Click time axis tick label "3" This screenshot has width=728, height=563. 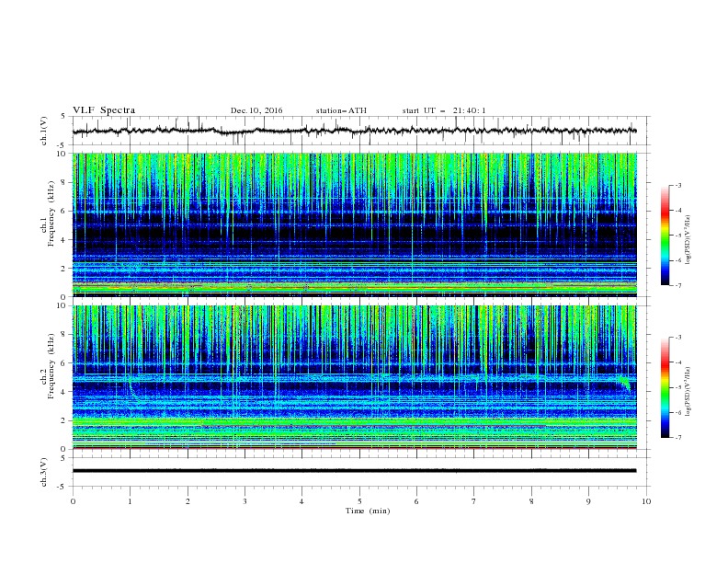(245, 501)
